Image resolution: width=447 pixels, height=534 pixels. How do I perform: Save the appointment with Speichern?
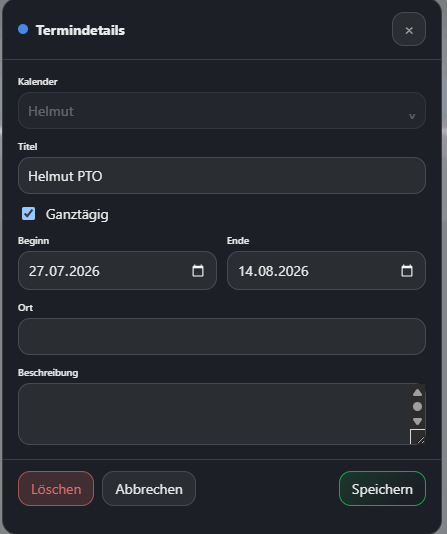(x=382, y=489)
